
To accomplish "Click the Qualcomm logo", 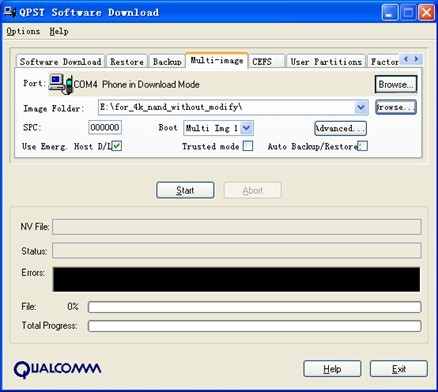I will pyautogui.click(x=57, y=369).
